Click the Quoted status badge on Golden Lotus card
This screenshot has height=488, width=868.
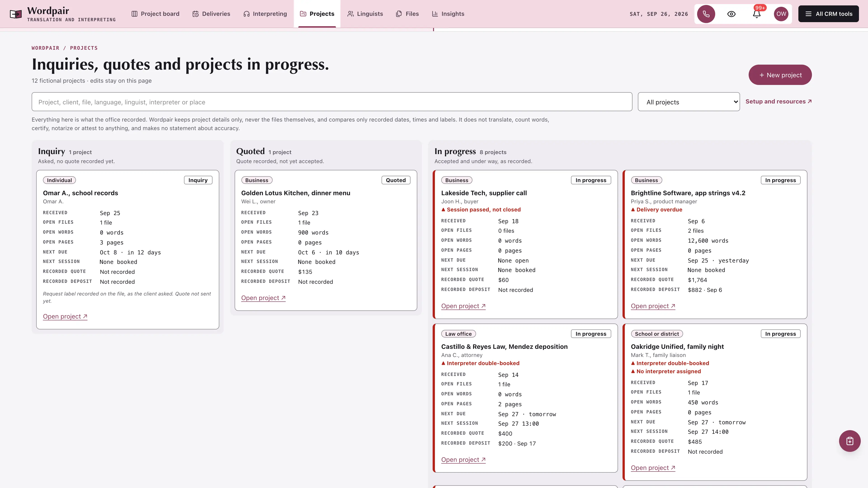396,180
